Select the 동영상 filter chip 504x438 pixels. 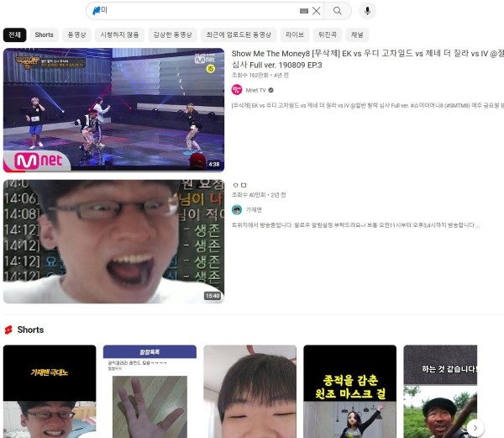click(x=76, y=34)
